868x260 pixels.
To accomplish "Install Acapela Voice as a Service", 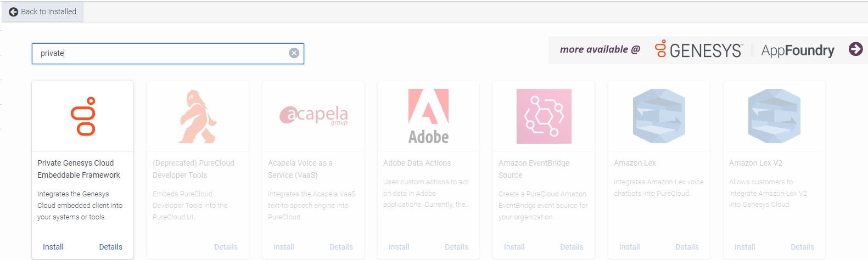I will [x=284, y=247].
